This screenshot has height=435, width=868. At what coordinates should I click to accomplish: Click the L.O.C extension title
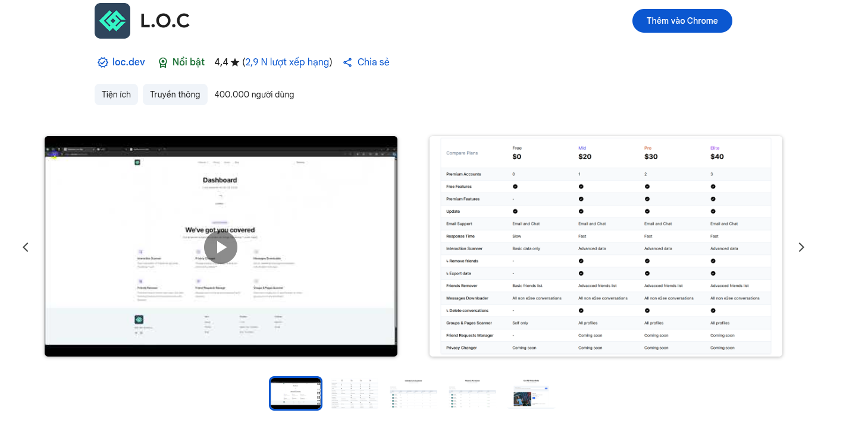tap(165, 21)
